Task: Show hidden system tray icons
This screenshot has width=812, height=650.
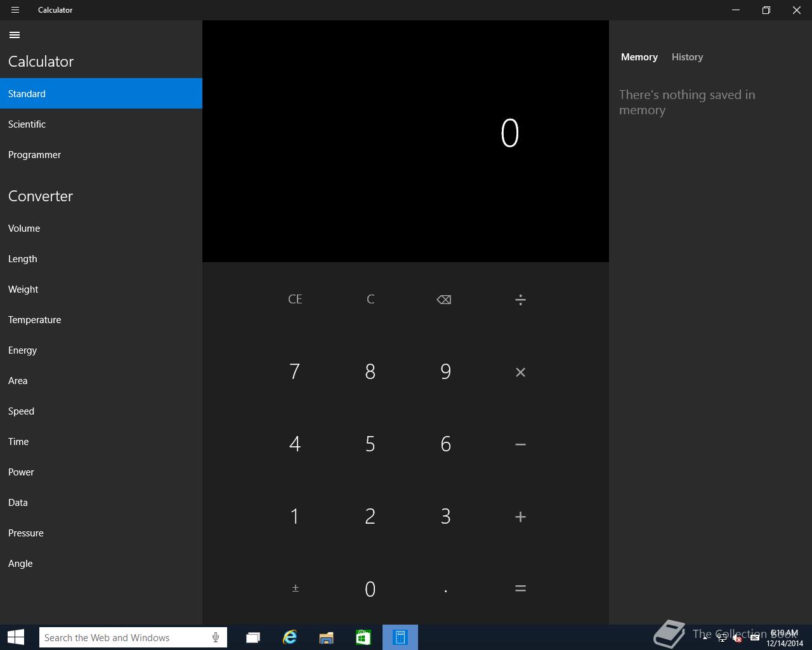Action: pyautogui.click(x=705, y=638)
